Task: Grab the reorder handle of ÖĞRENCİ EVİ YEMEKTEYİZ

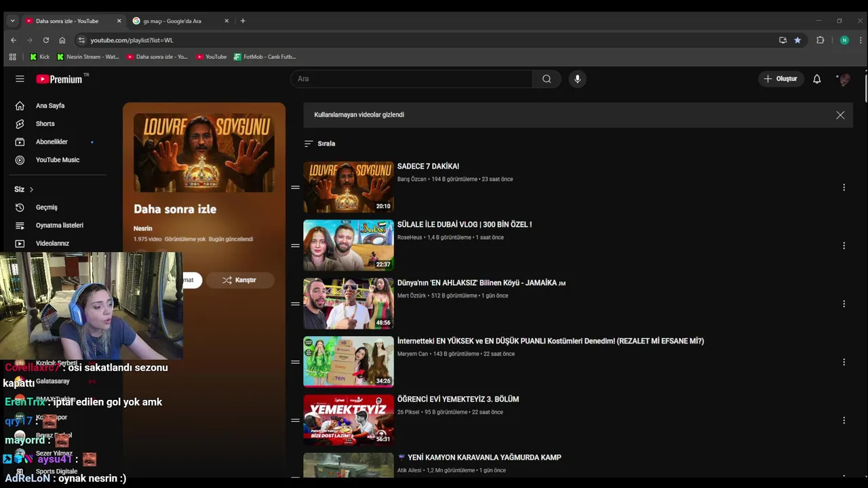Action: 295,420
